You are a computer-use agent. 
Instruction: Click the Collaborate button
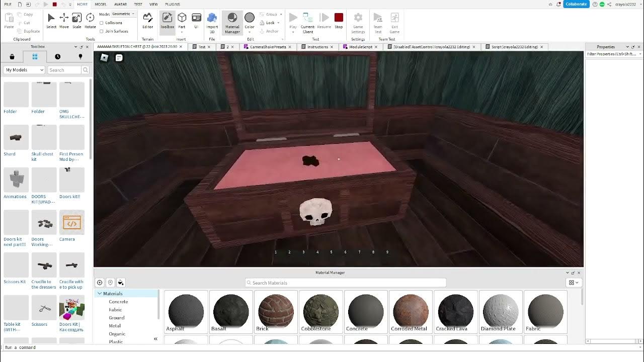(x=576, y=4)
